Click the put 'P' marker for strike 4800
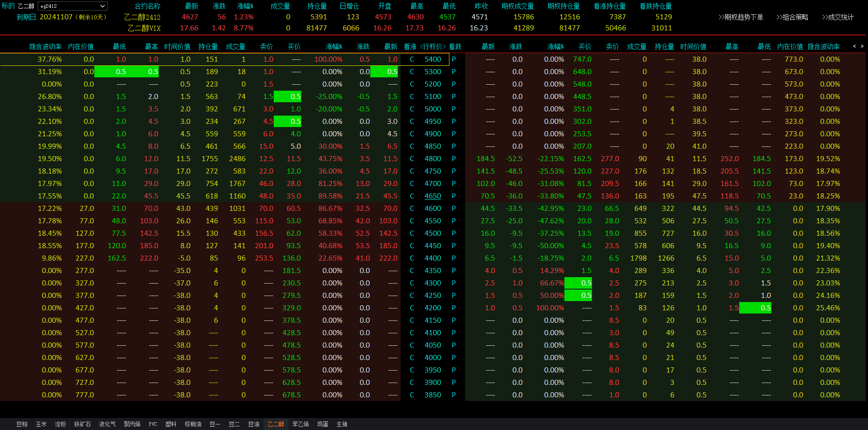The width and height of the screenshot is (868, 430). 454,159
